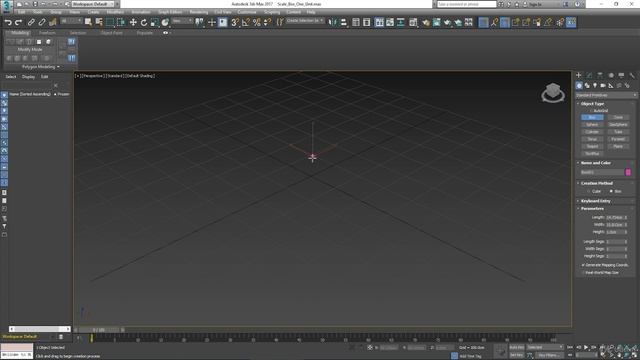
Task: Open the Create Selection Set dropdown
Action: click(x=305, y=21)
